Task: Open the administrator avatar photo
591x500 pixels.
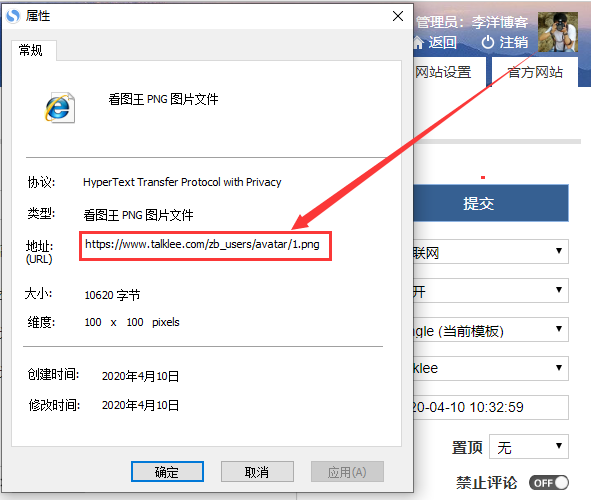Action: tap(557, 32)
